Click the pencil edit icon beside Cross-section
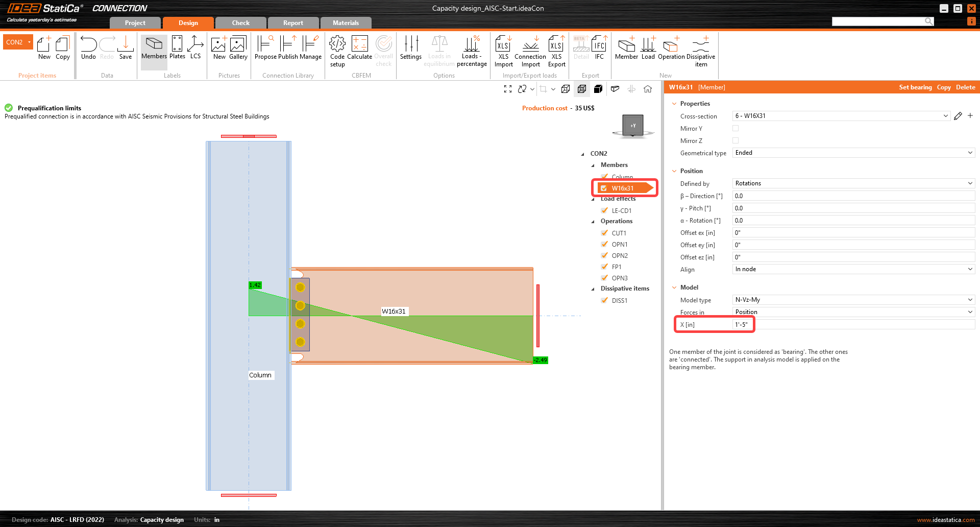This screenshot has width=980, height=527. 958,116
